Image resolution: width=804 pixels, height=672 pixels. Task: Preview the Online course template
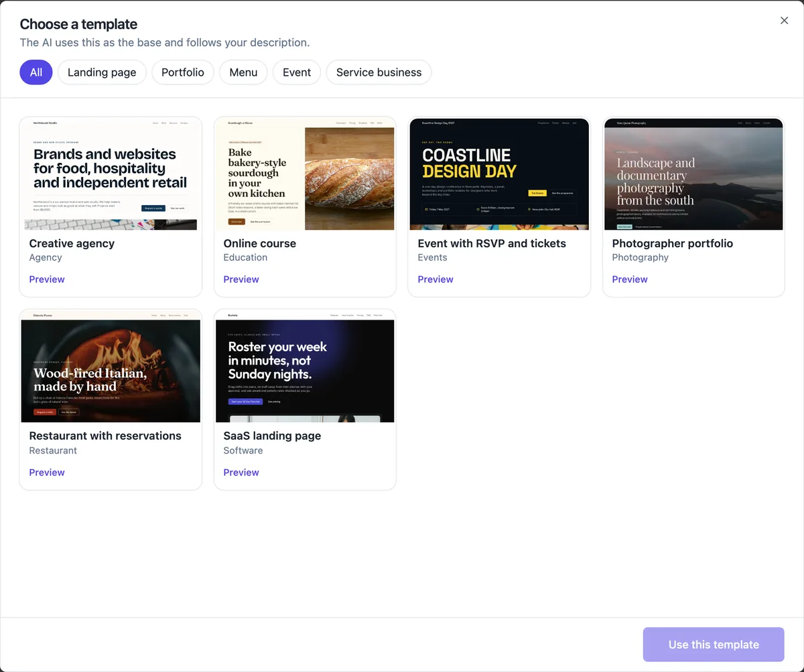coord(241,279)
